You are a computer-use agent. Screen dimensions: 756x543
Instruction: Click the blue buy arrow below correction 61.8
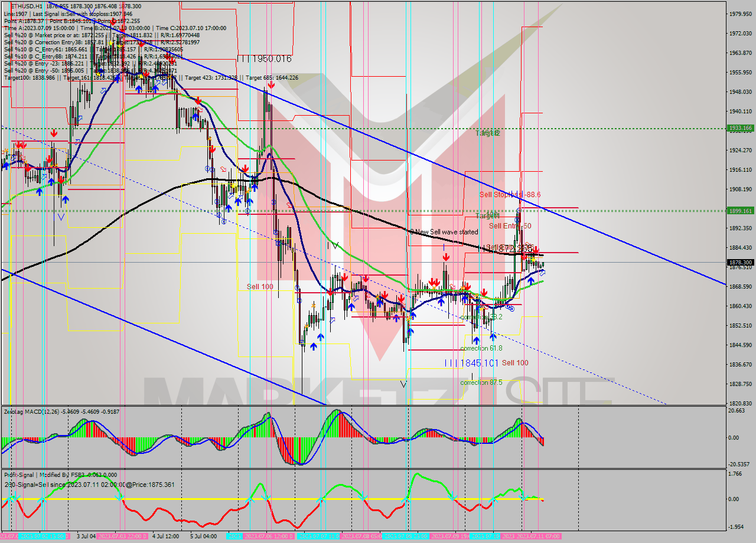(x=477, y=339)
